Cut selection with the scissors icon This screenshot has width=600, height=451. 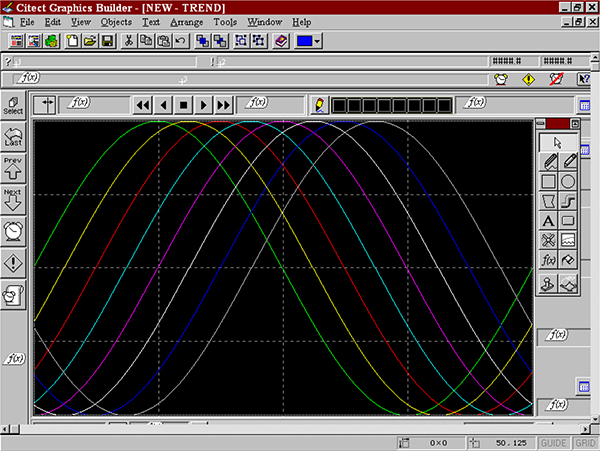[129, 41]
